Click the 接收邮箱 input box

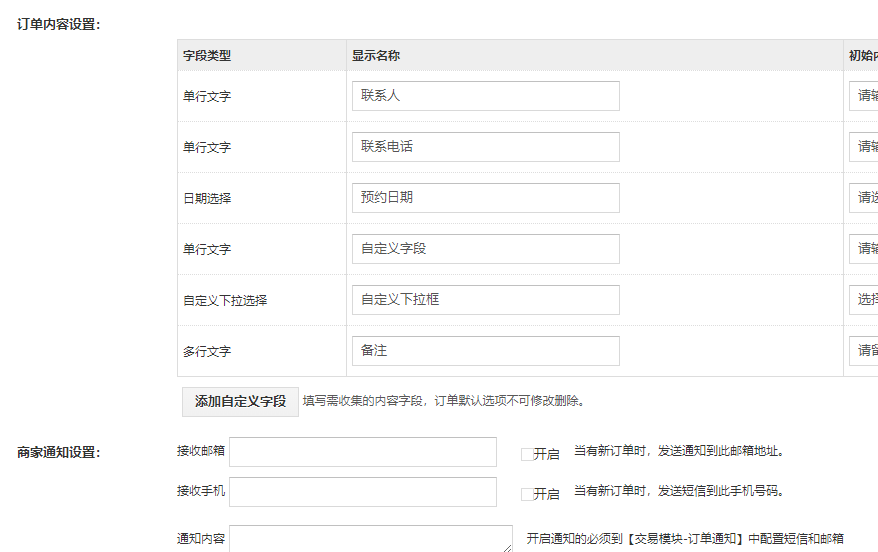[x=363, y=452]
